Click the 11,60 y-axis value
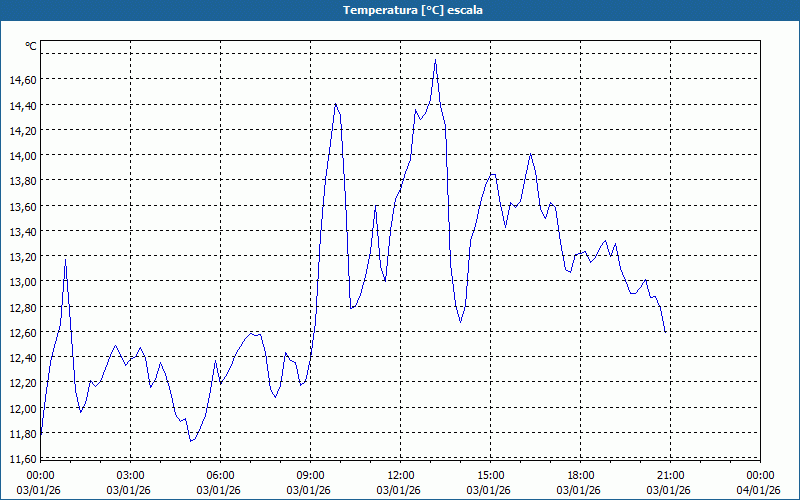Image resolution: width=800 pixels, height=500 pixels. [23, 459]
